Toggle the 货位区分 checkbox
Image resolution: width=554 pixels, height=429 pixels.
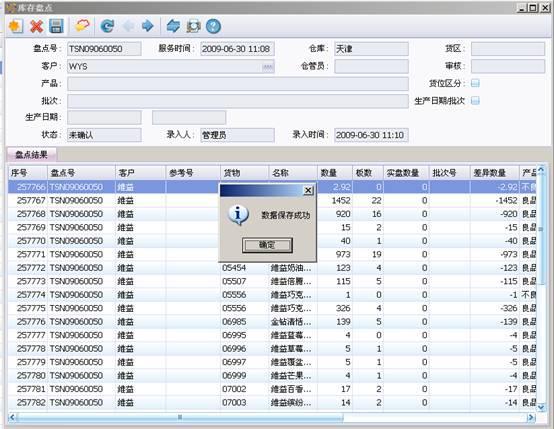click(x=476, y=83)
